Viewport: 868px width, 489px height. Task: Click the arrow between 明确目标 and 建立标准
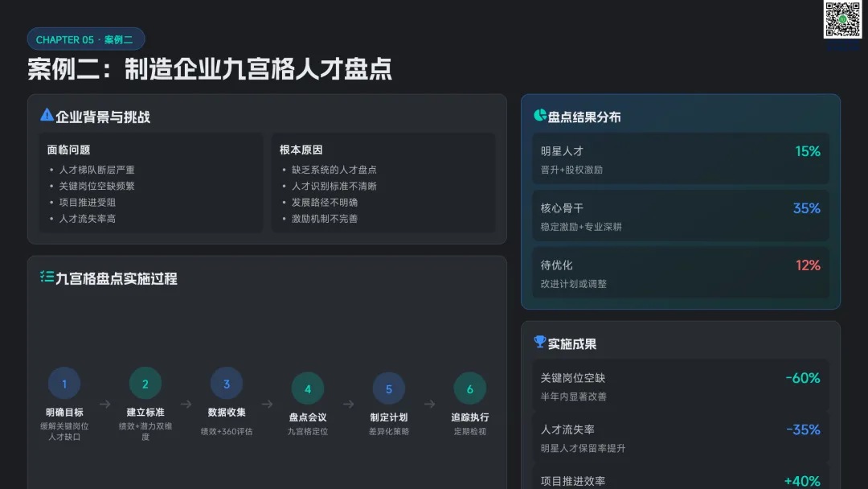point(104,405)
